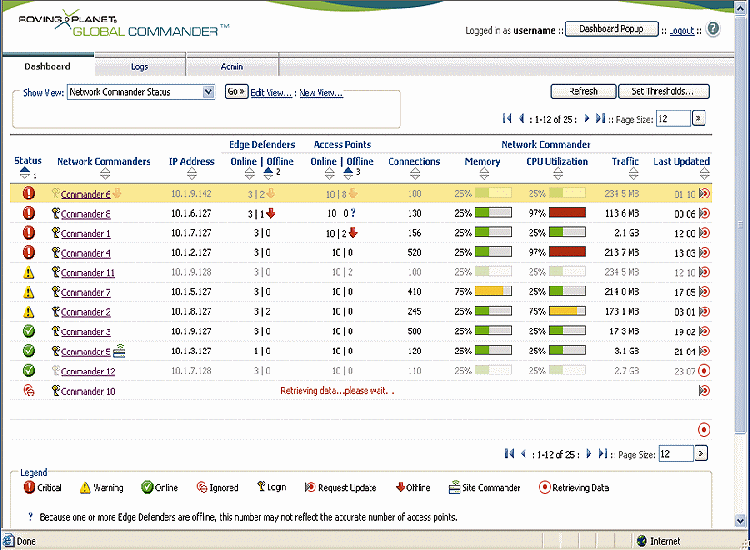Click red offline arrow in 10.1.7.127 Access Points
This screenshot has width=750, height=550.
[x=353, y=233]
